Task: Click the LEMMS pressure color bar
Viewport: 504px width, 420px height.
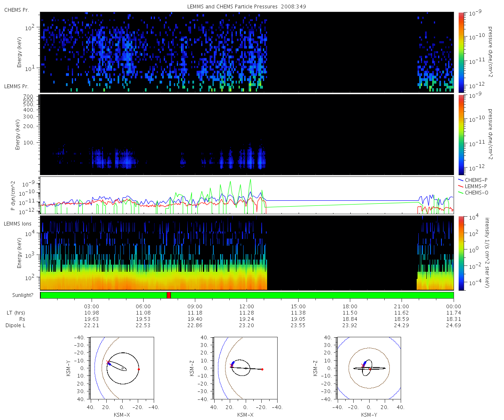Action: (x=461, y=134)
